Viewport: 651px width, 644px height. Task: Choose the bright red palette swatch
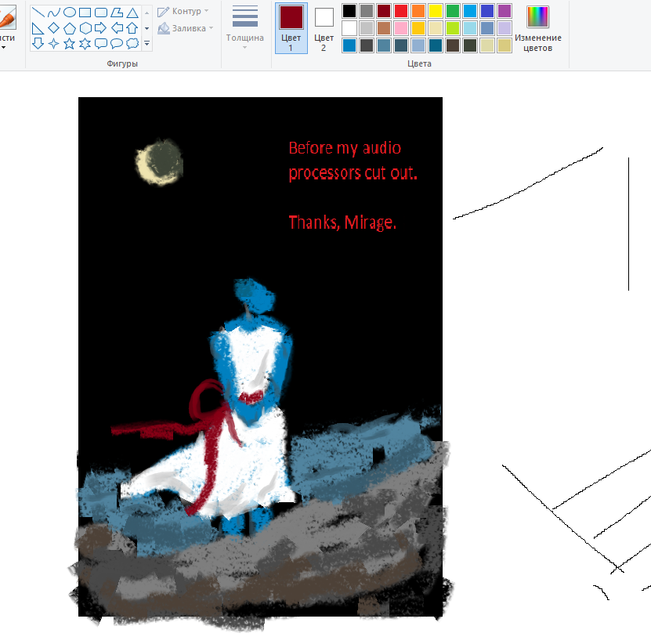click(x=401, y=11)
